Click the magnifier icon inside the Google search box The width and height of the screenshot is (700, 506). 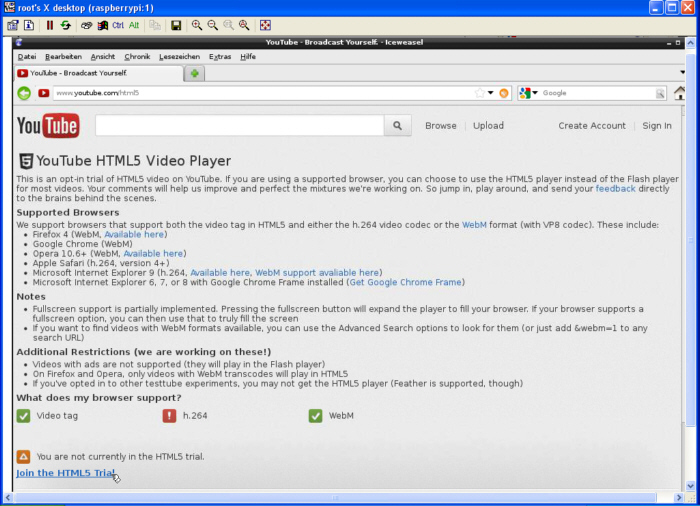point(660,93)
